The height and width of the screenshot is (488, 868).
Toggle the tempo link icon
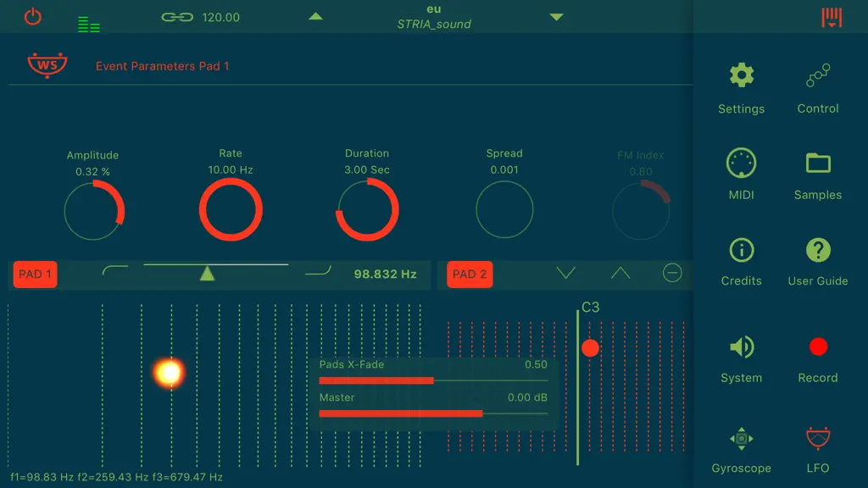[x=177, y=17]
